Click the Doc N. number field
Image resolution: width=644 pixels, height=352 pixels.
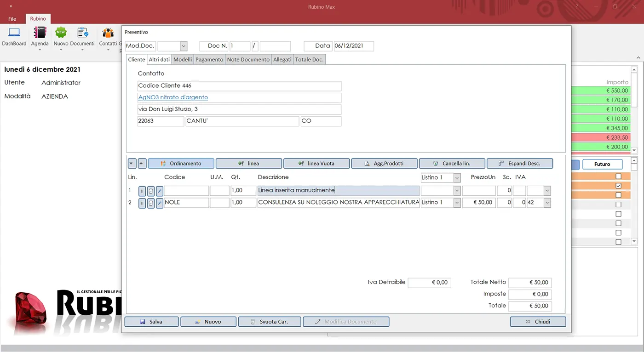click(x=240, y=46)
